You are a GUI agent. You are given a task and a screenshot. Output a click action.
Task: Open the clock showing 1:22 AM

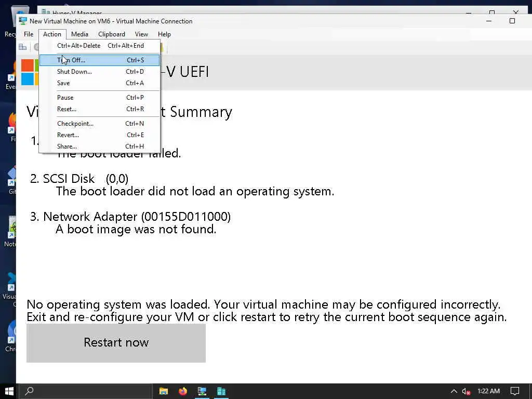click(488, 391)
